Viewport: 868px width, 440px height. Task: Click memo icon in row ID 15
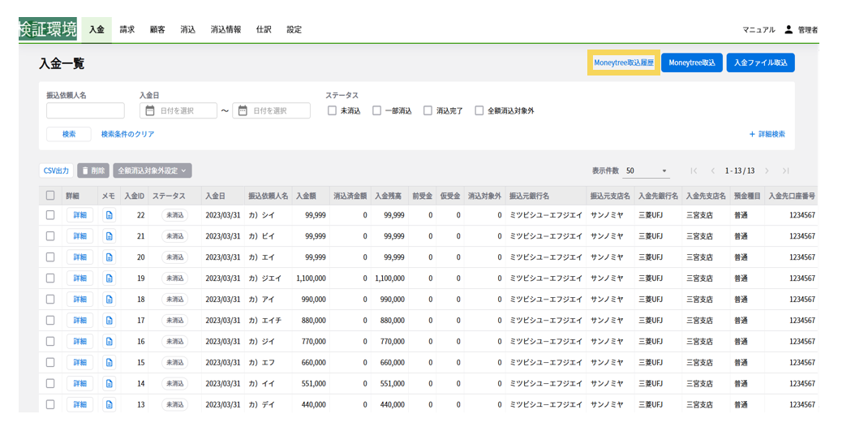pos(110,363)
